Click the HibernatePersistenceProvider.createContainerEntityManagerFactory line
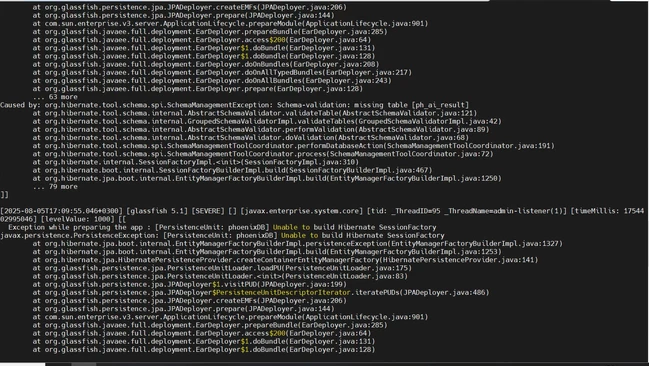The image size is (649, 366). click(285, 260)
